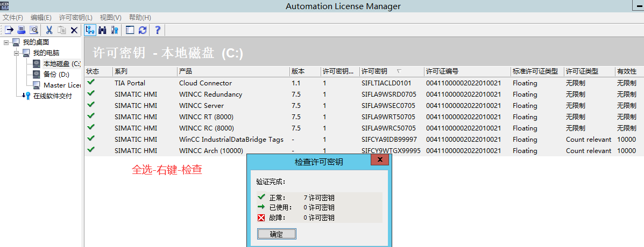The image size is (644, 247).
Task: Click the license key view icon
Action: click(115, 30)
